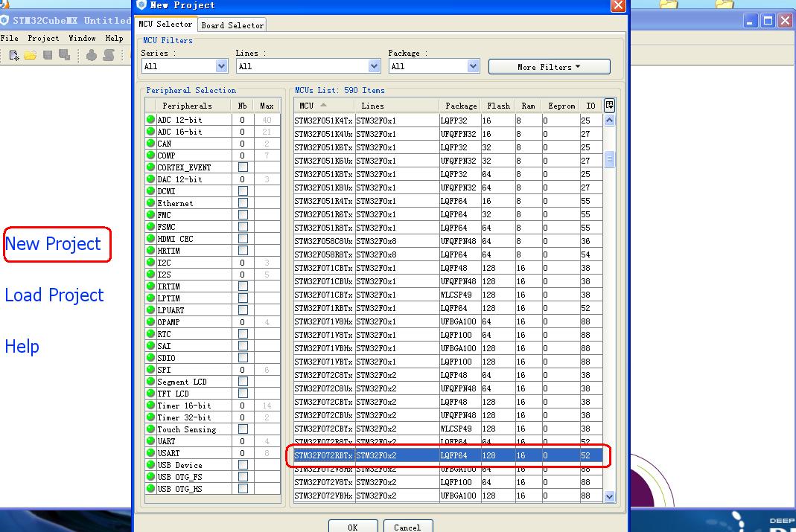Expand the More Filters button
The width and height of the screenshot is (796, 532).
(550, 66)
